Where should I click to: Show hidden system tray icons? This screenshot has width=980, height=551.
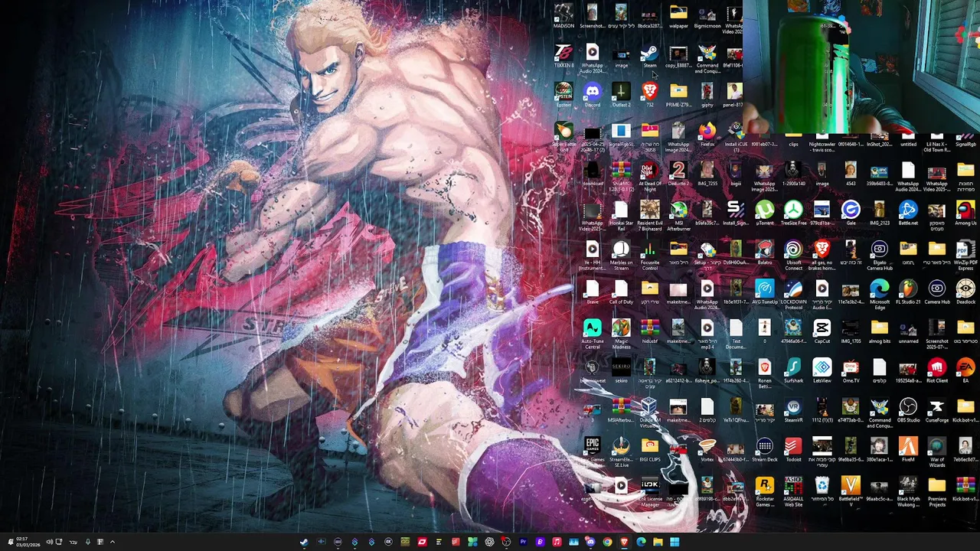(x=112, y=542)
